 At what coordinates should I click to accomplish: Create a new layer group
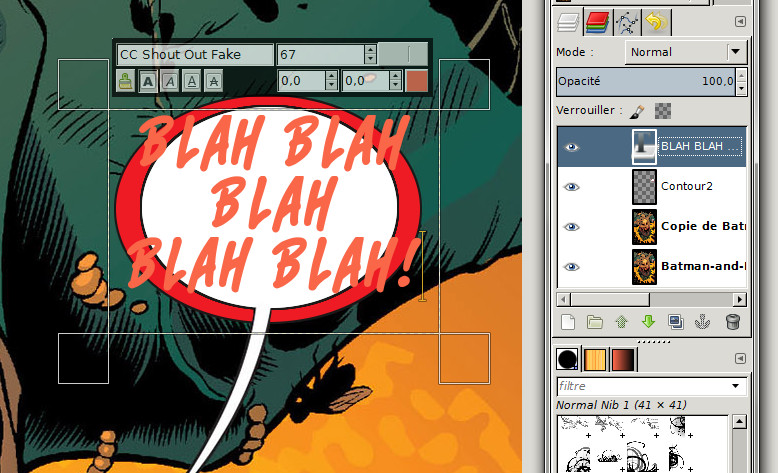click(x=594, y=322)
